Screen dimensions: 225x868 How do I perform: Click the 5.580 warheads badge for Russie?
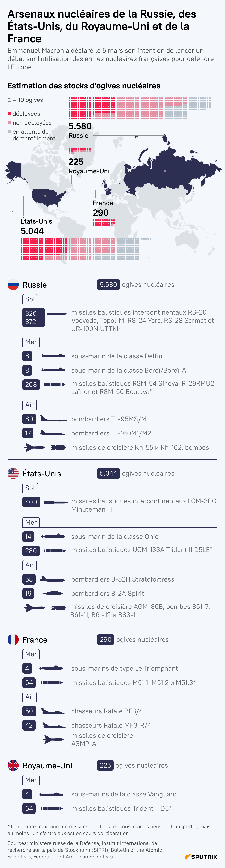coord(108,285)
